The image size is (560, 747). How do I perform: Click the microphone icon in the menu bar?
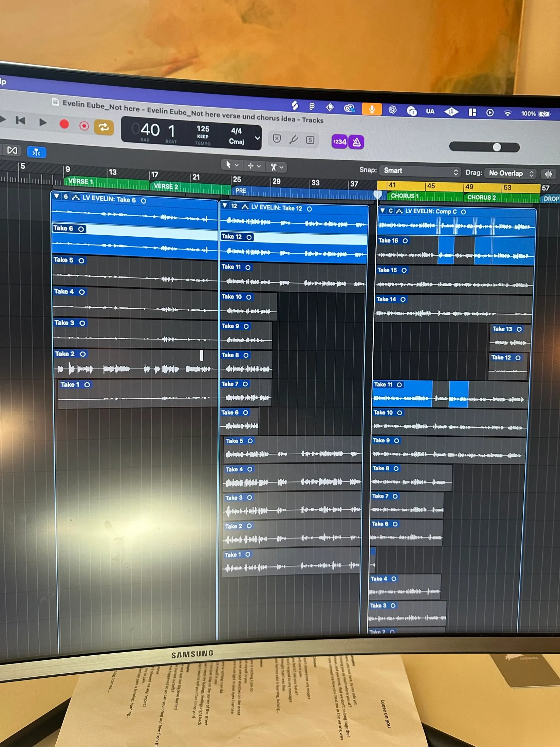coord(372,109)
